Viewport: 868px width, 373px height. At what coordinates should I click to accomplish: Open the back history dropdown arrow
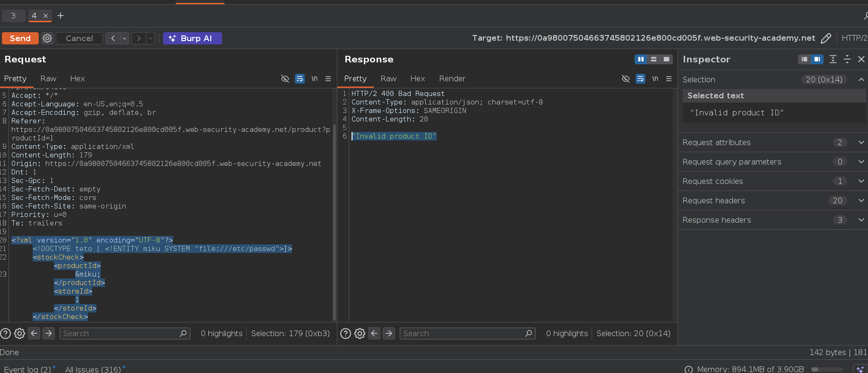coord(125,38)
